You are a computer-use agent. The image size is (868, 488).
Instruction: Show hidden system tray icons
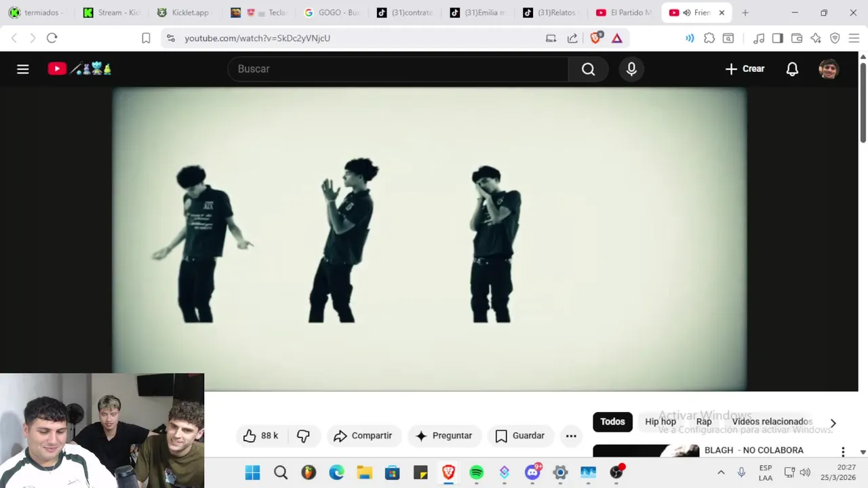point(721,472)
